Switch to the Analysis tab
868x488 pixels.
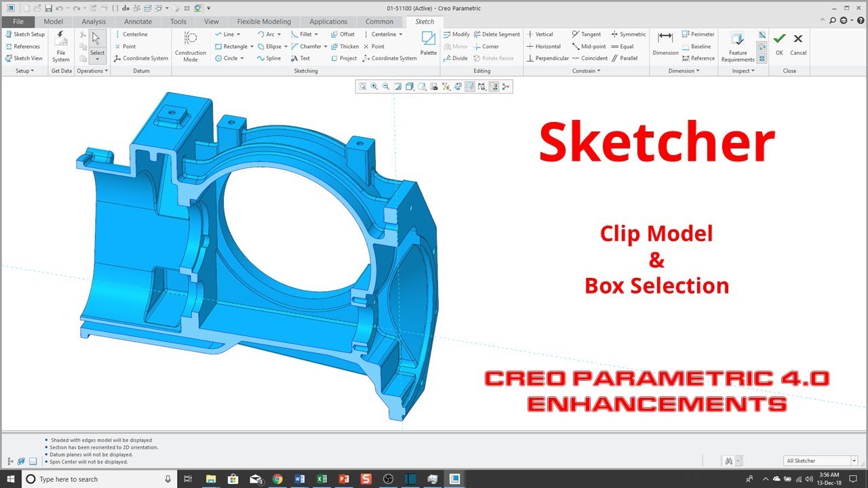pos(94,22)
